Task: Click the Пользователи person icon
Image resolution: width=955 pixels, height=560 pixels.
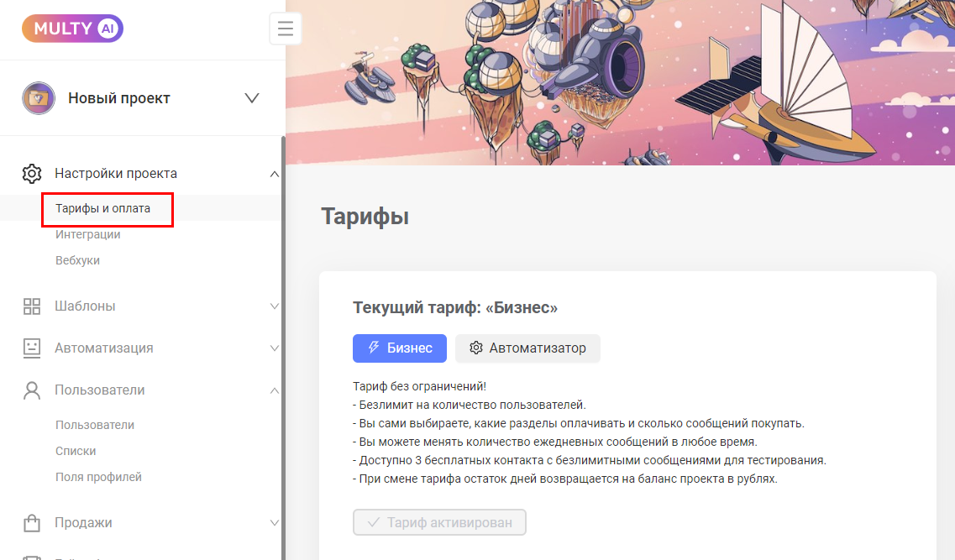Action: [x=32, y=390]
